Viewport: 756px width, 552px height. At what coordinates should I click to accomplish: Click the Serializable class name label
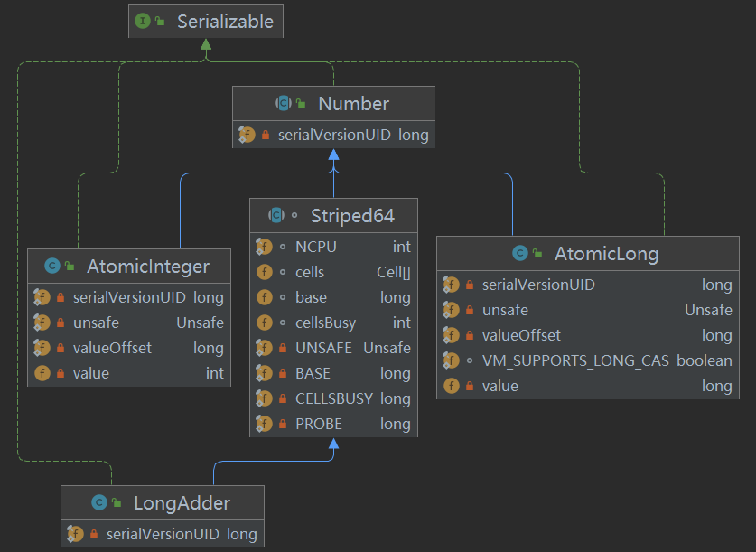[x=227, y=21]
